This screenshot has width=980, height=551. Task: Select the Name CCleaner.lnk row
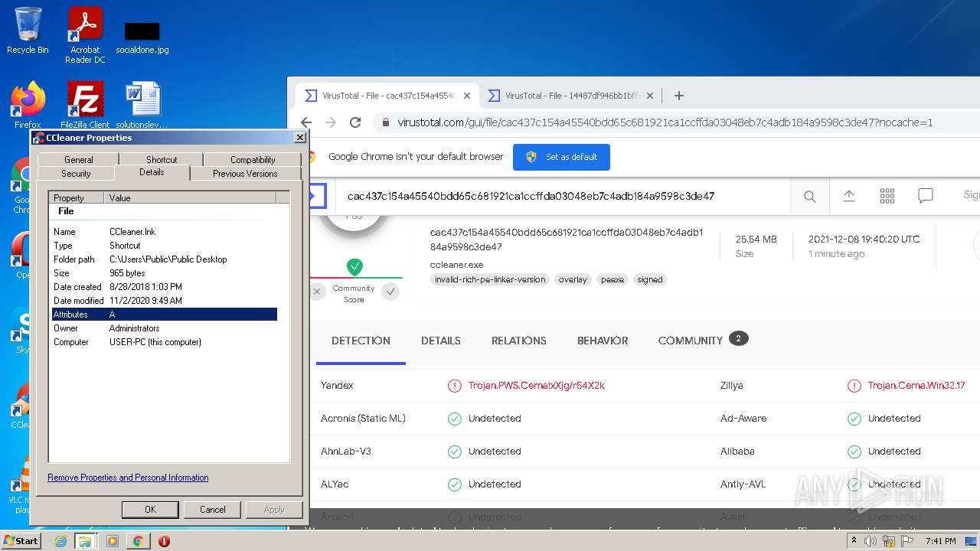pos(165,232)
